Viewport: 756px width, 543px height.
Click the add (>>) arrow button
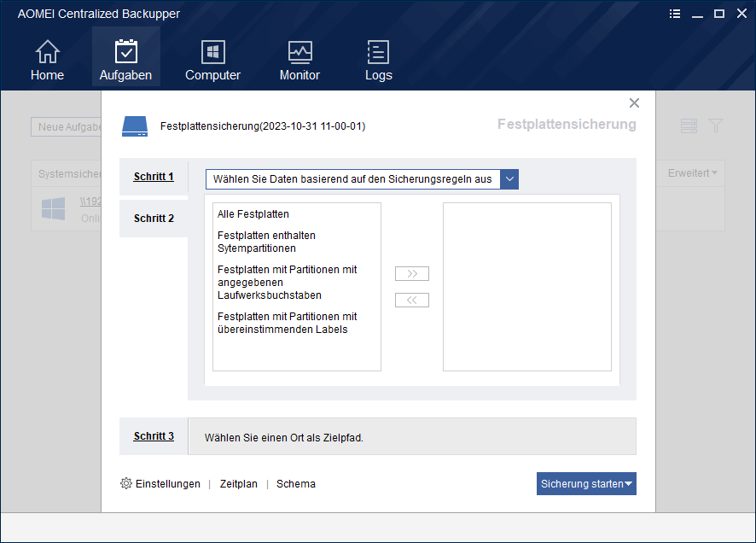click(x=412, y=273)
